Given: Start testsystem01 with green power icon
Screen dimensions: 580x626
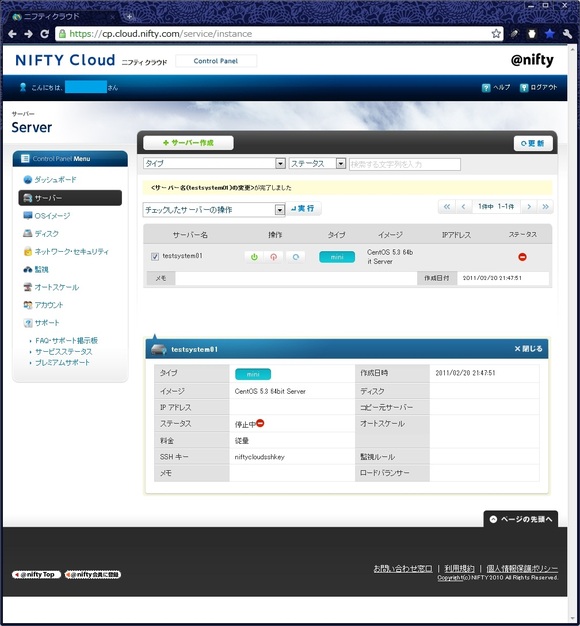Looking at the screenshot, I should [254, 257].
